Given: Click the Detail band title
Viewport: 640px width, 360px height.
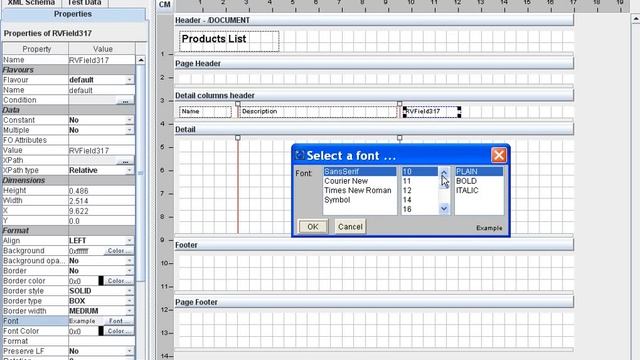Looking at the screenshot, I should coord(185,129).
